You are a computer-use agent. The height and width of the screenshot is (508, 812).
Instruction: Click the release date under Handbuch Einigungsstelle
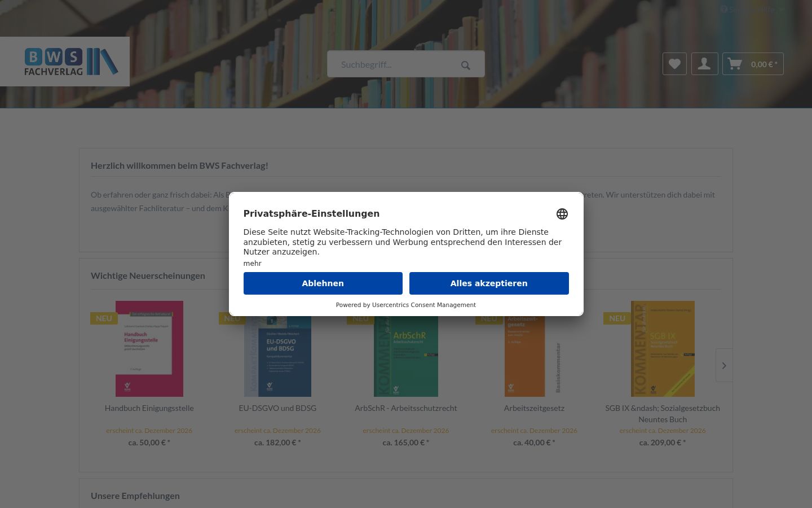pos(149,430)
